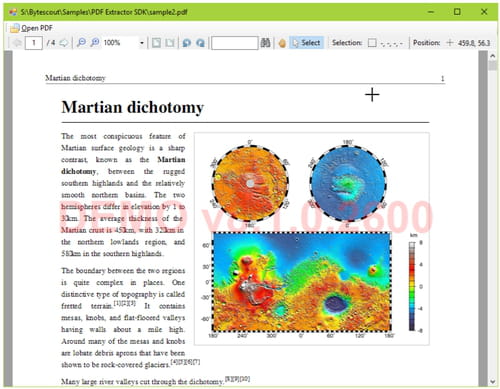Select the fit page view icon
Screen dimensions: 500x389
tap(156, 43)
